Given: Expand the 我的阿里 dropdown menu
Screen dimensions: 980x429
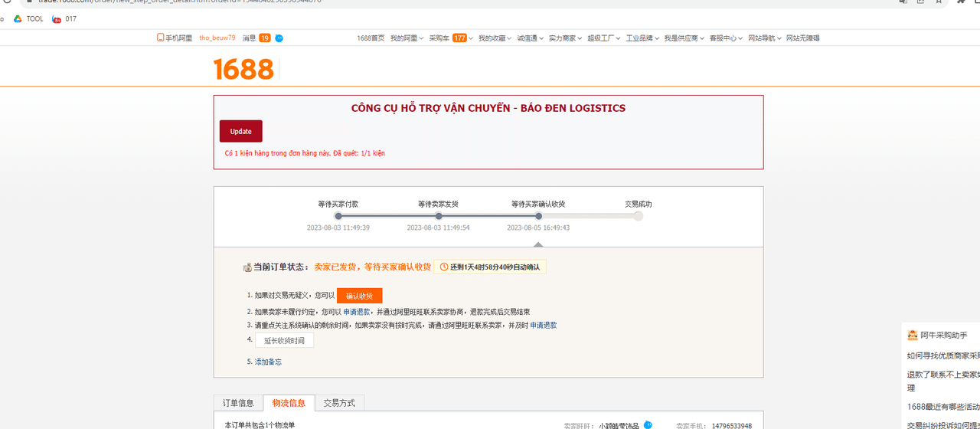Looking at the screenshot, I should (x=407, y=38).
